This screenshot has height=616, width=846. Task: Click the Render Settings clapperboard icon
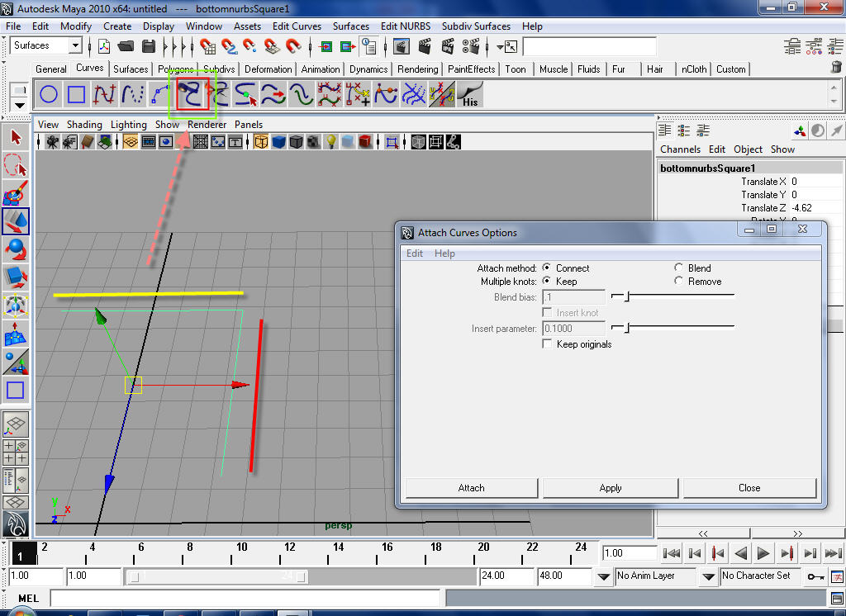click(x=470, y=46)
